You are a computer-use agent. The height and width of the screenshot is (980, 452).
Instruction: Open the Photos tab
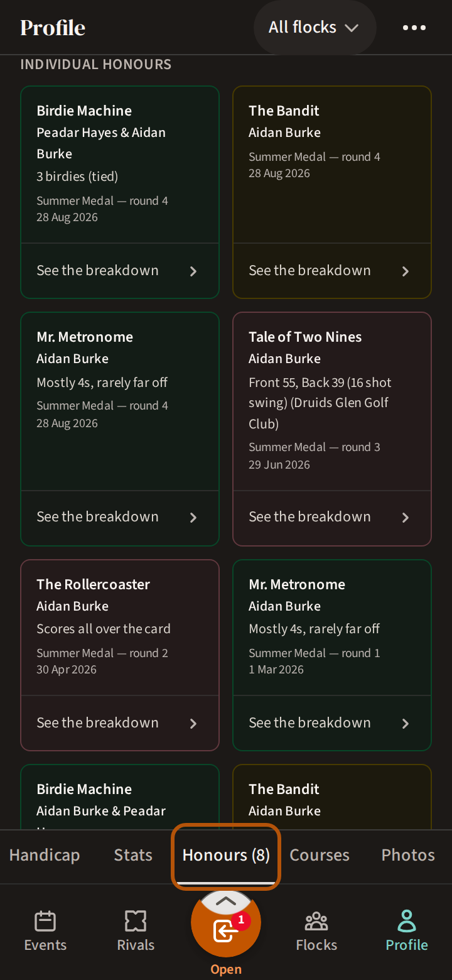(x=408, y=855)
